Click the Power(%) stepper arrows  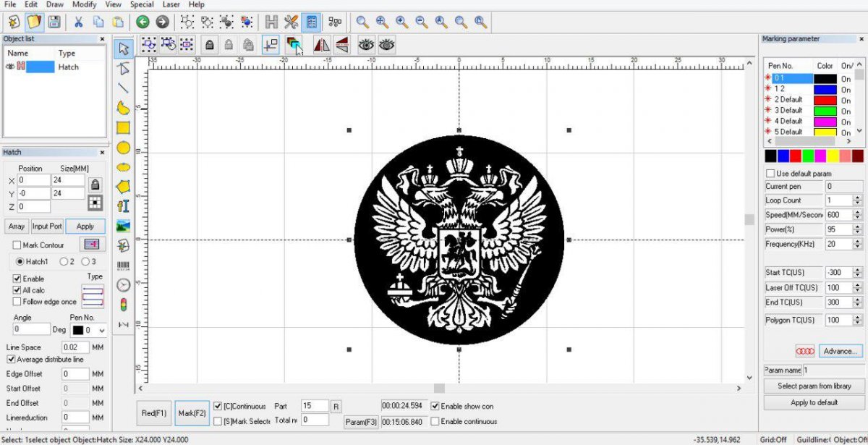pos(858,229)
